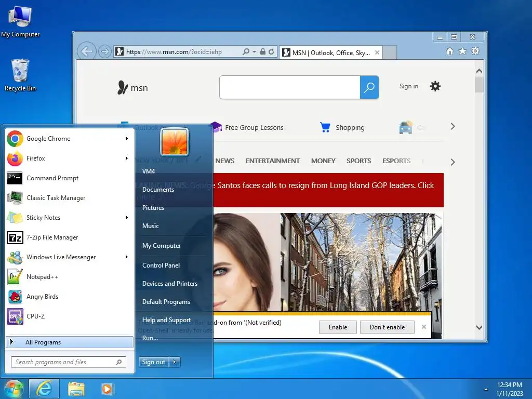Click the Shopping cart icon on MSN
The height and width of the screenshot is (399, 532).
[325, 127]
